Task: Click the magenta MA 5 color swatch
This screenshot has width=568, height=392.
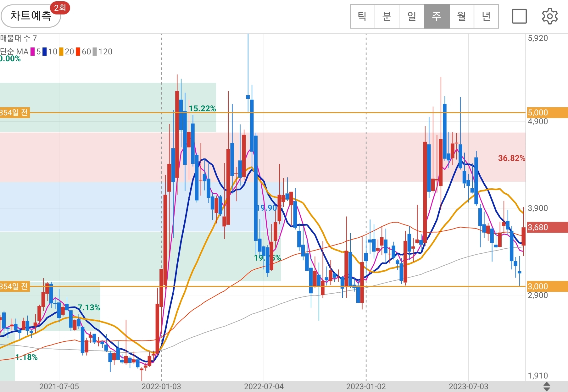Action: pos(32,52)
